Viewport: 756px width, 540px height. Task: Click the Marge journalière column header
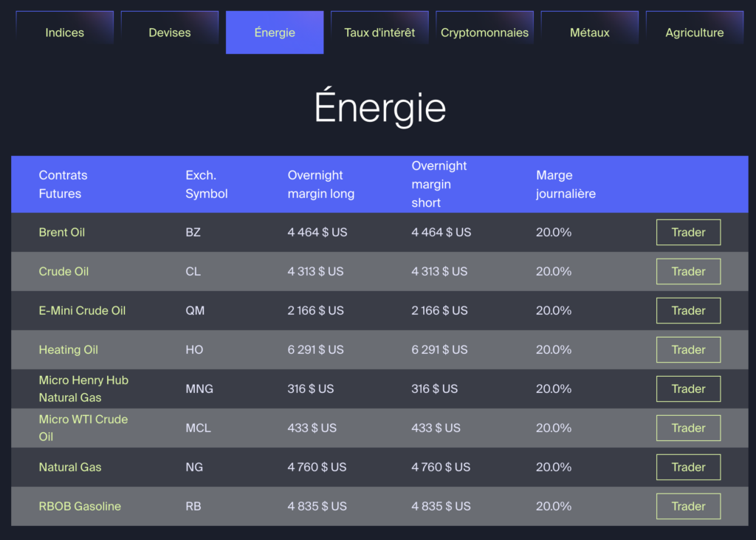566,185
